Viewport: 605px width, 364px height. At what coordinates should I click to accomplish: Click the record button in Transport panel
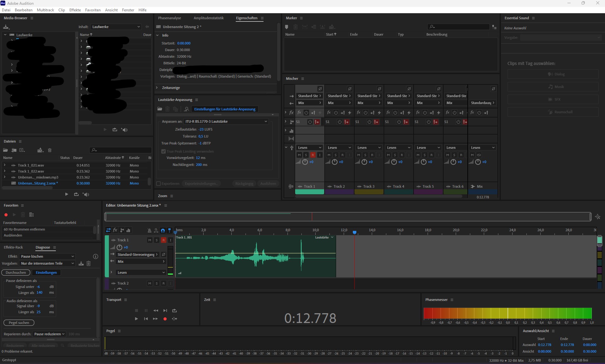click(x=165, y=319)
